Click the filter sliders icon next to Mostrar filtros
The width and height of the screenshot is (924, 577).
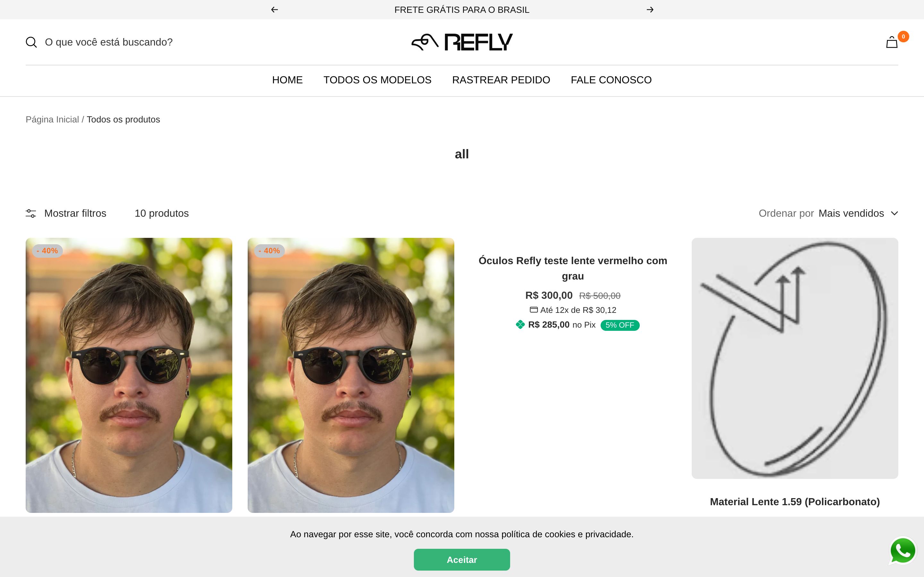[30, 213]
